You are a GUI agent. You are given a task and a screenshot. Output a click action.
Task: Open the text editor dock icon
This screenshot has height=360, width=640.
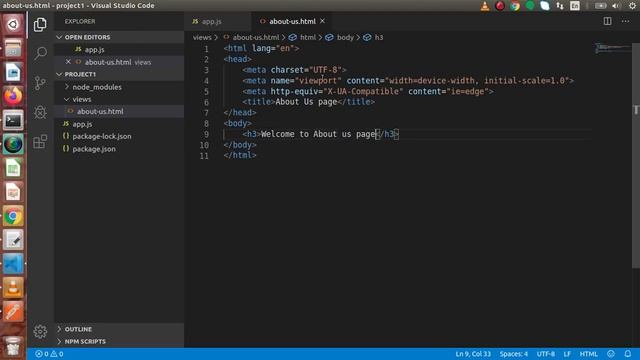coord(13,240)
